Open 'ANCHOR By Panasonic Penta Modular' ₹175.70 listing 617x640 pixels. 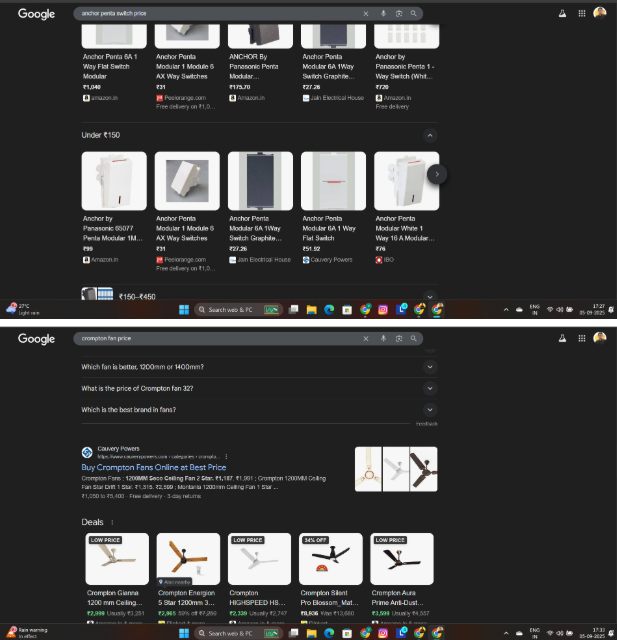click(x=253, y=67)
